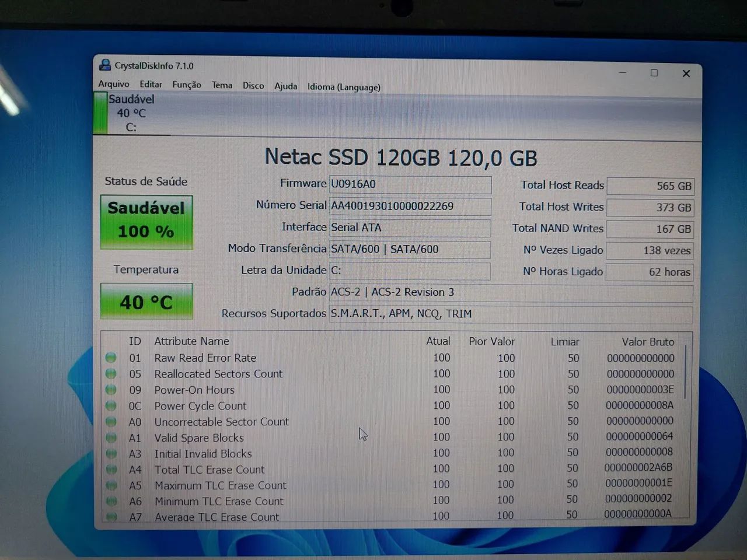The image size is (747, 560).
Task: Click the Recursos Suportados field
Action: (511, 314)
